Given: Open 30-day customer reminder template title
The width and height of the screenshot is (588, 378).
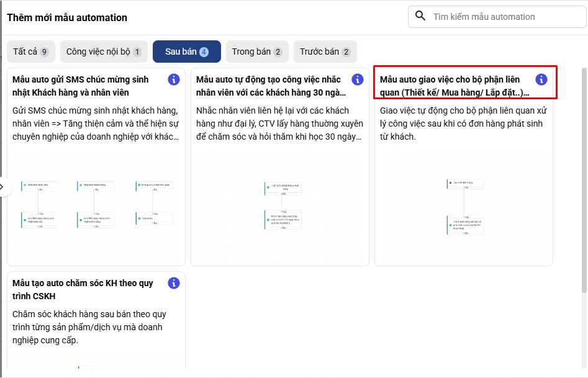Looking at the screenshot, I should [269, 86].
